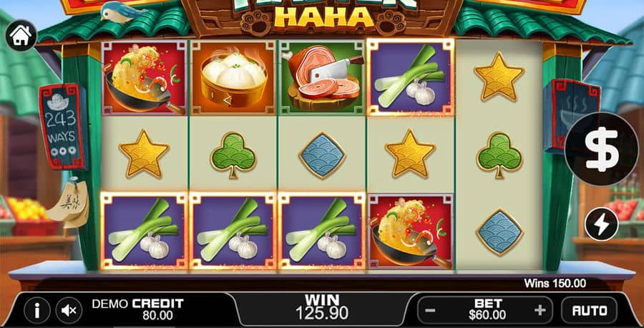
Task: Decrease the bet with minus button
Action: (x=430, y=310)
